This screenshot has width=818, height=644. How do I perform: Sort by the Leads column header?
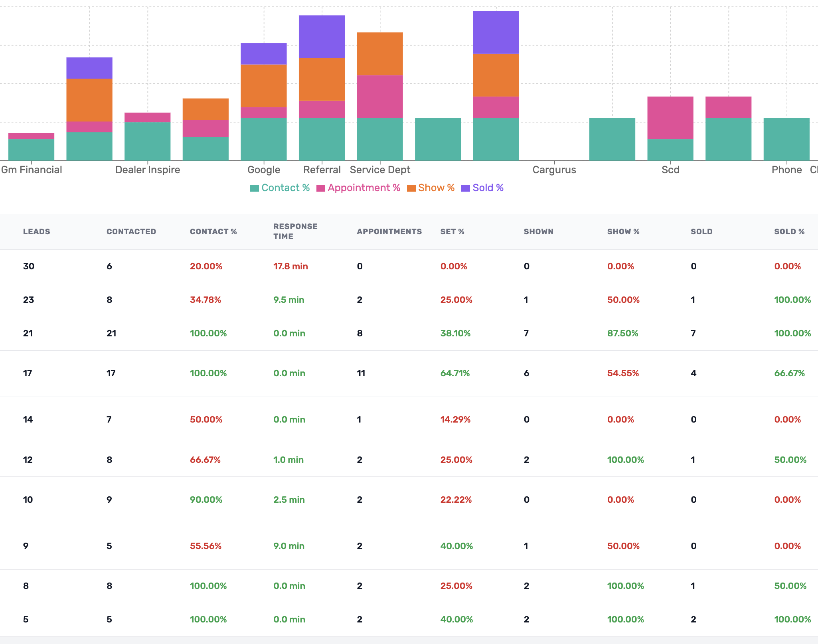click(36, 231)
